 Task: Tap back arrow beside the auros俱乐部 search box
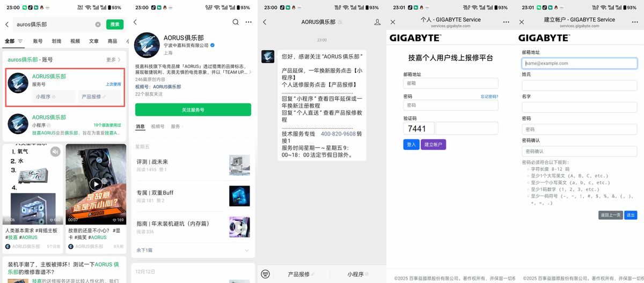coord(7,25)
